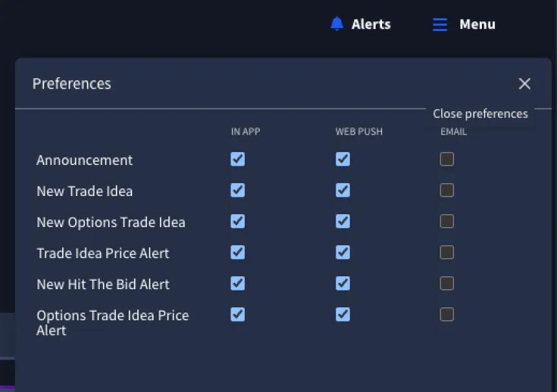Click the Menu label in header
The image size is (557, 392).
click(x=477, y=24)
